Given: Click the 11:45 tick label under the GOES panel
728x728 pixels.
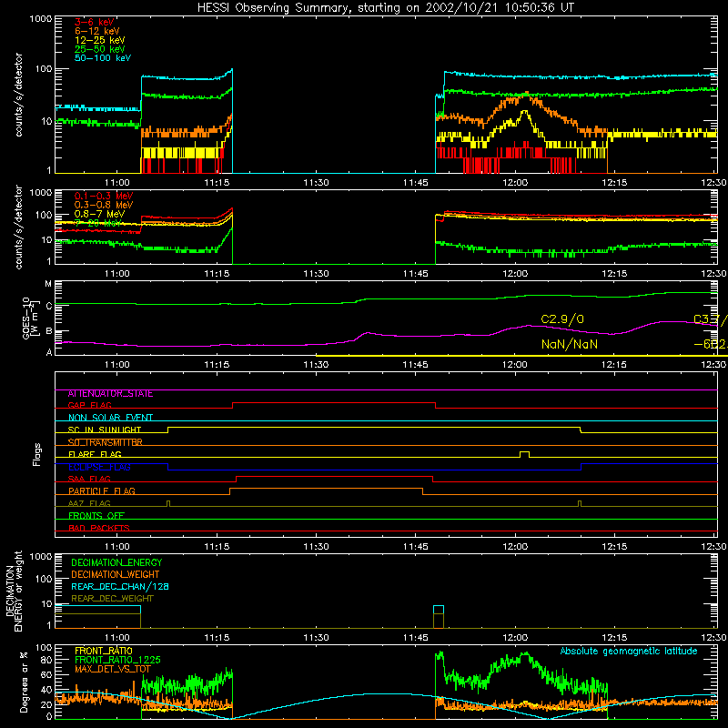Looking at the screenshot, I should click(416, 365).
